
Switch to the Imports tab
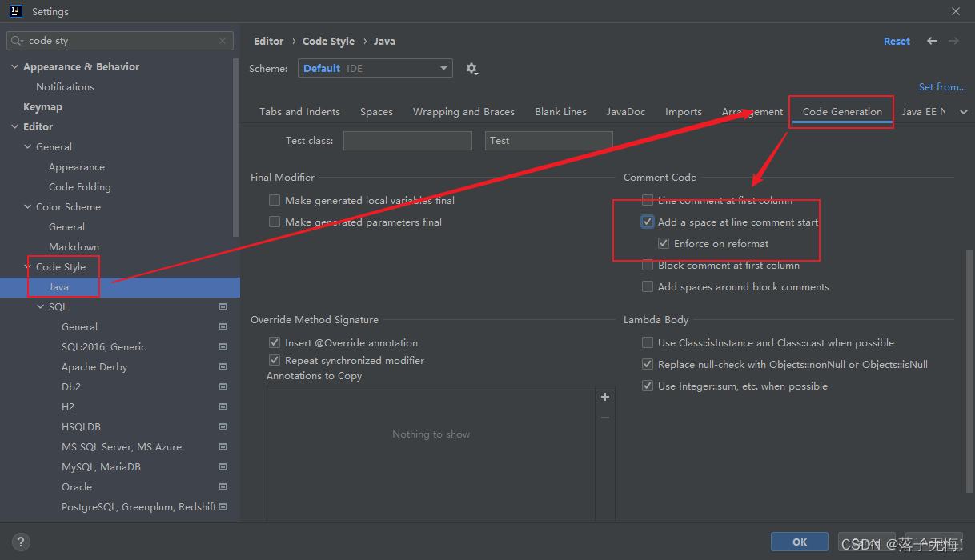(x=684, y=112)
